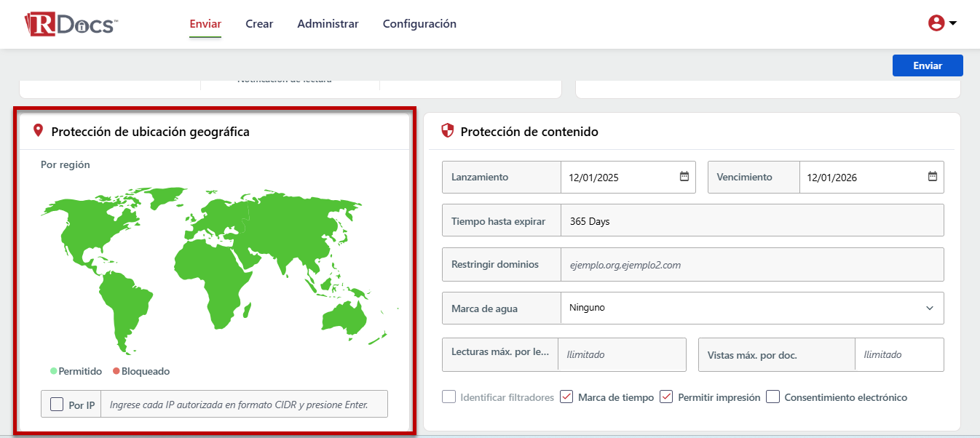Click the Vencimiento calendar icon
The image size is (980, 438).
932,177
